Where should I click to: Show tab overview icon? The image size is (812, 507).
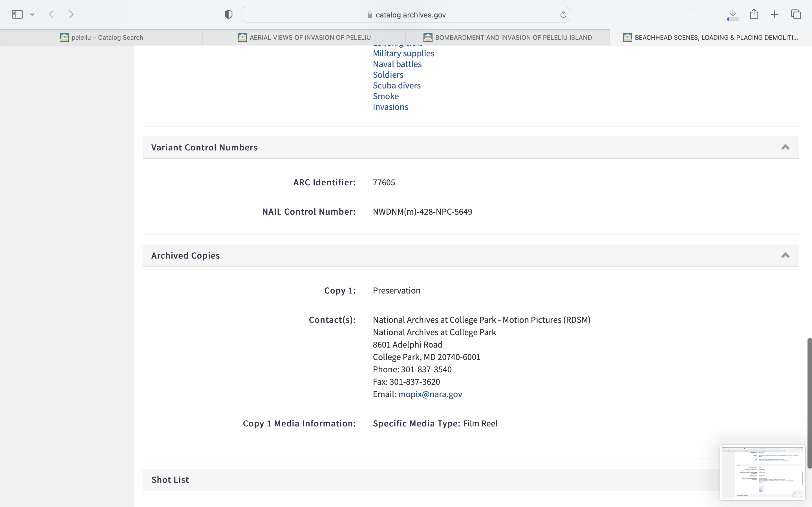(x=796, y=14)
